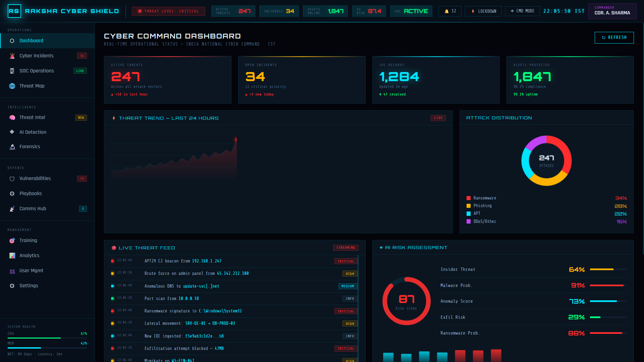Click the yellow Phishing legend swatch
The height and width of the screenshot is (362, 644).
tap(469, 206)
